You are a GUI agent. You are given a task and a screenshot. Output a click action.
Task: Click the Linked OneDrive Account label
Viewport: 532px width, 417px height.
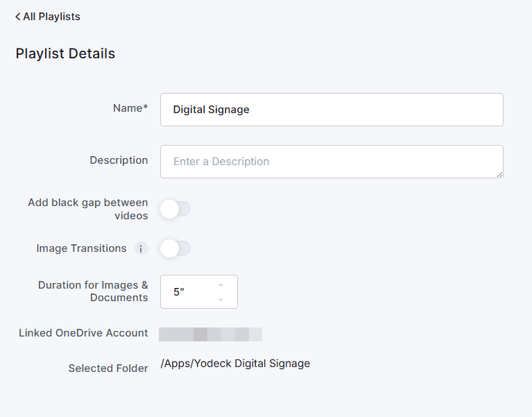(x=83, y=333)
